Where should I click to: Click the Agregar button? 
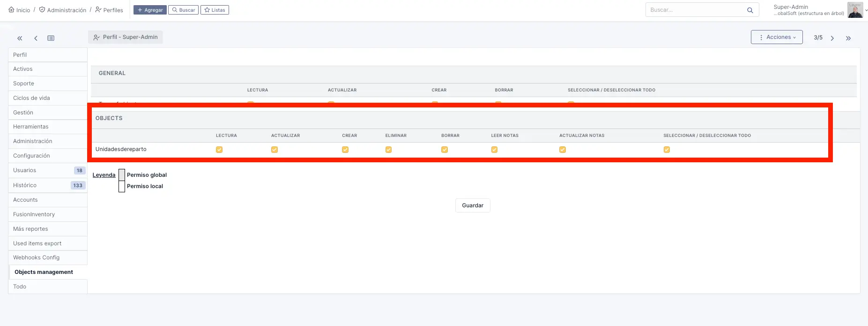[x=150, y=10]
